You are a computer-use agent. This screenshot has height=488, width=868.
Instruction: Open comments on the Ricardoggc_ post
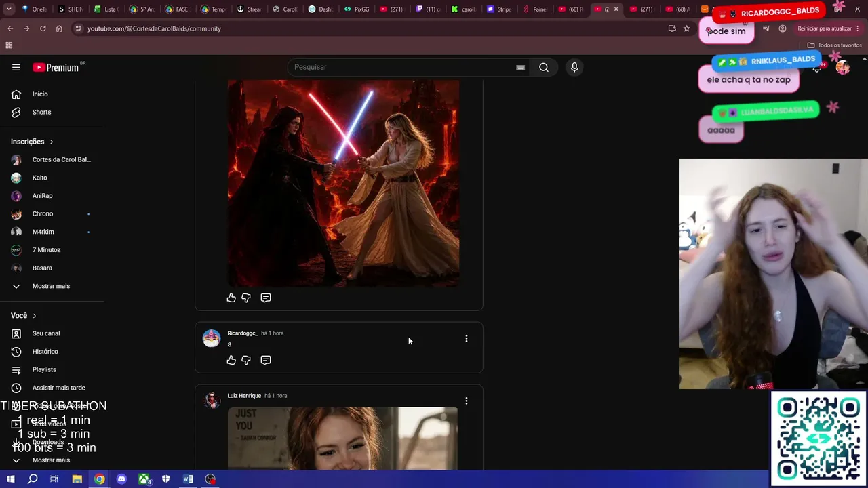[266, 360]
